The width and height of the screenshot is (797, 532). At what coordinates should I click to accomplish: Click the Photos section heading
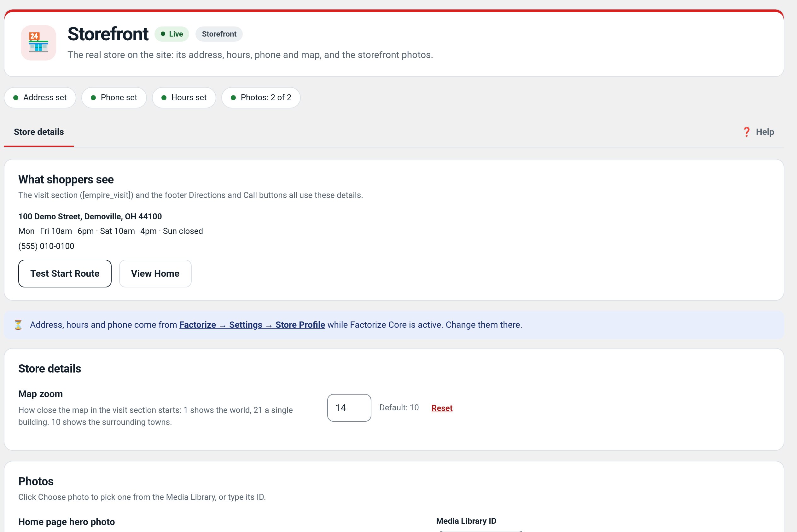point(36,482)
